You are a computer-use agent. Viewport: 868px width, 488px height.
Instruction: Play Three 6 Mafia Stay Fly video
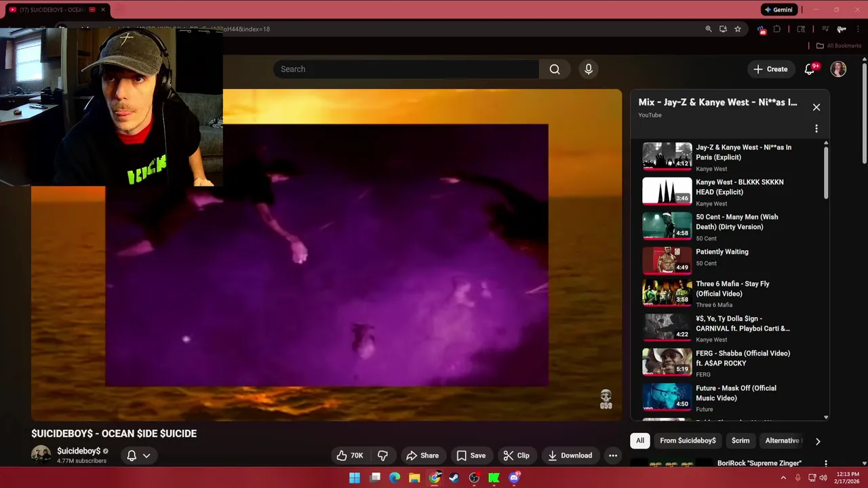[x=730, y=293]
